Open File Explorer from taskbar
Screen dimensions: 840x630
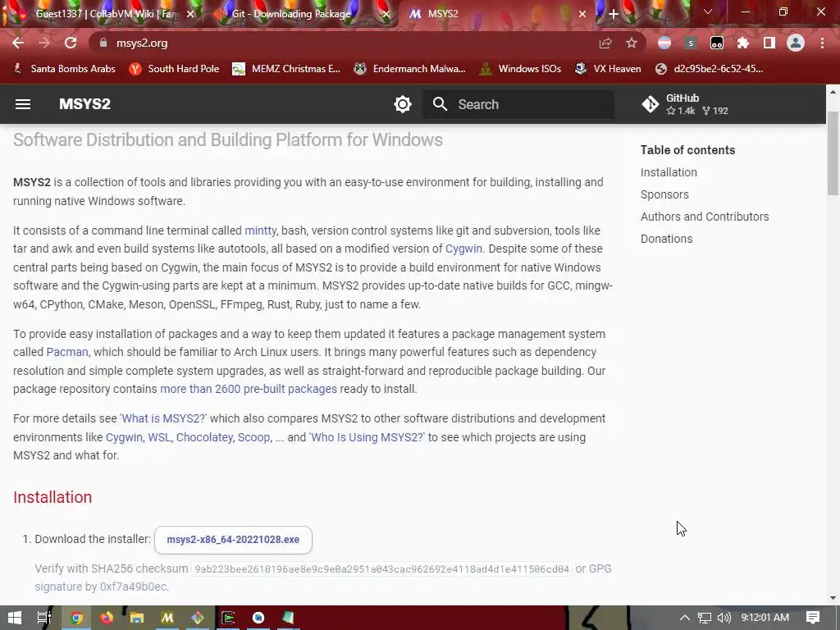click(x=137, y=618)
